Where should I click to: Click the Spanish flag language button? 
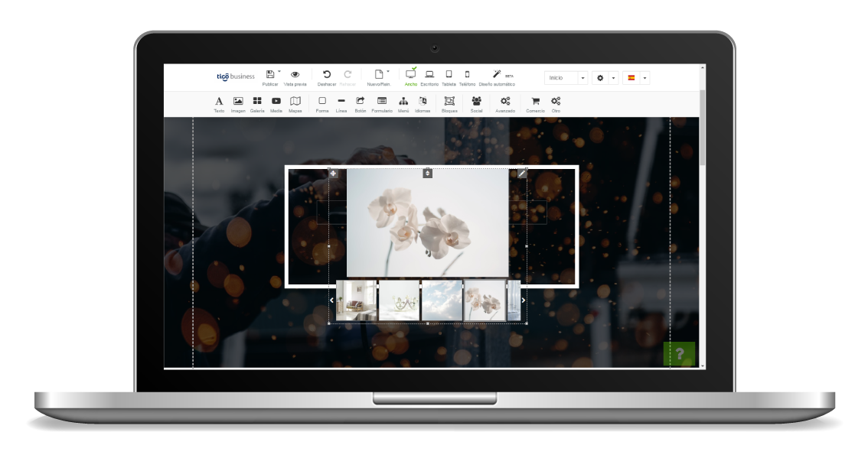point(631,78)
